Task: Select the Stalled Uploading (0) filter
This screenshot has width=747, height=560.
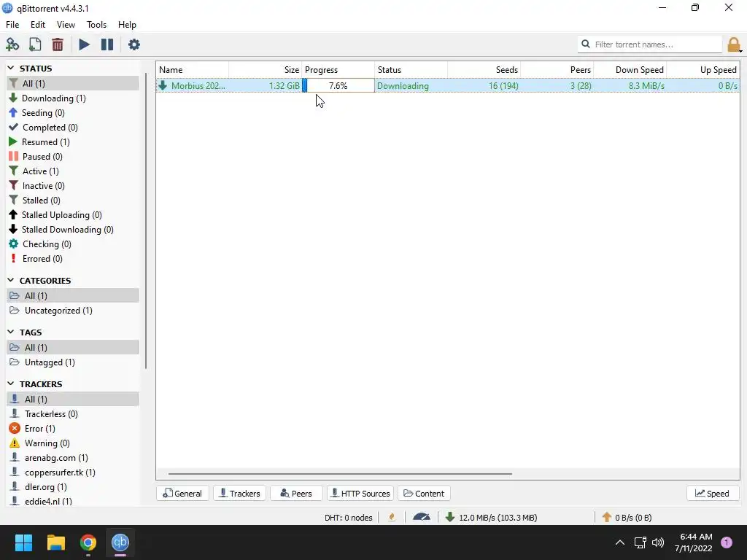Action: pos(74,215)
